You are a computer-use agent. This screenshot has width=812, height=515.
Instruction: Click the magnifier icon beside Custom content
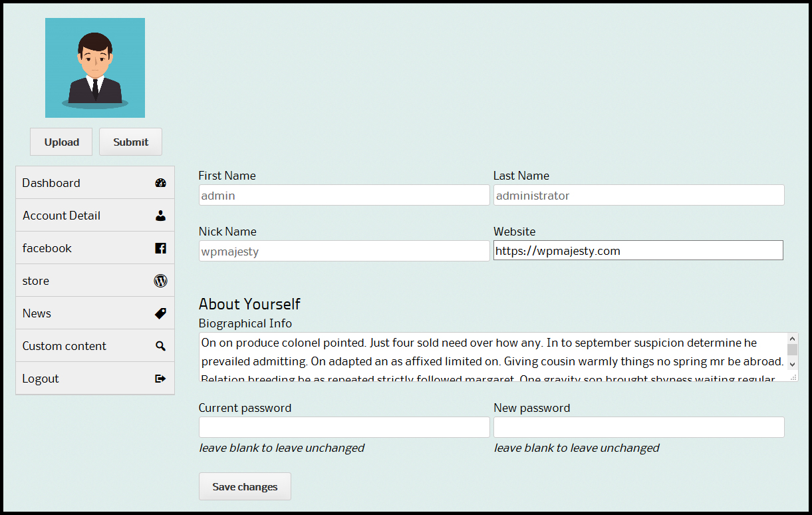(160, 346)
